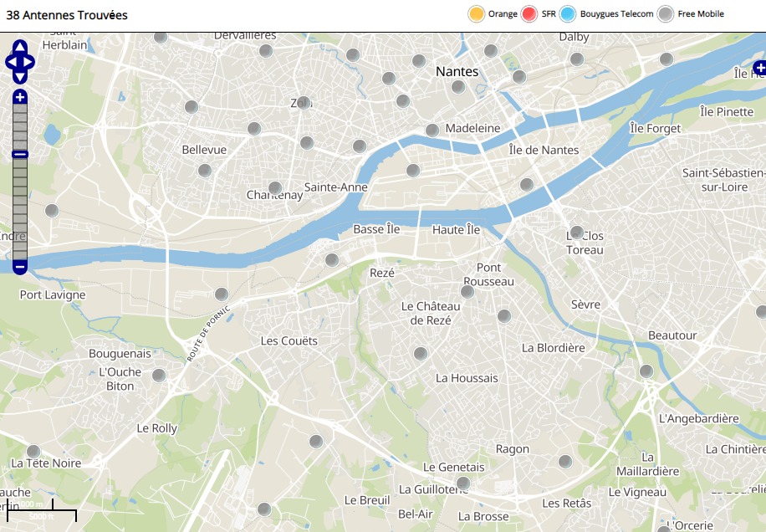Open the antenna marker near Madeleine

(432, 130)
